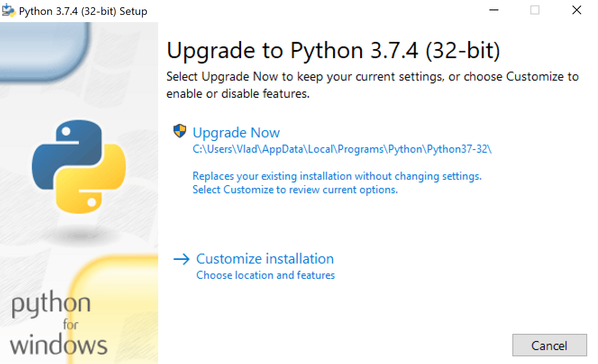Click 'Choose location and features' subtitle
Screen dimensions: 598x364
coord(265,275)
